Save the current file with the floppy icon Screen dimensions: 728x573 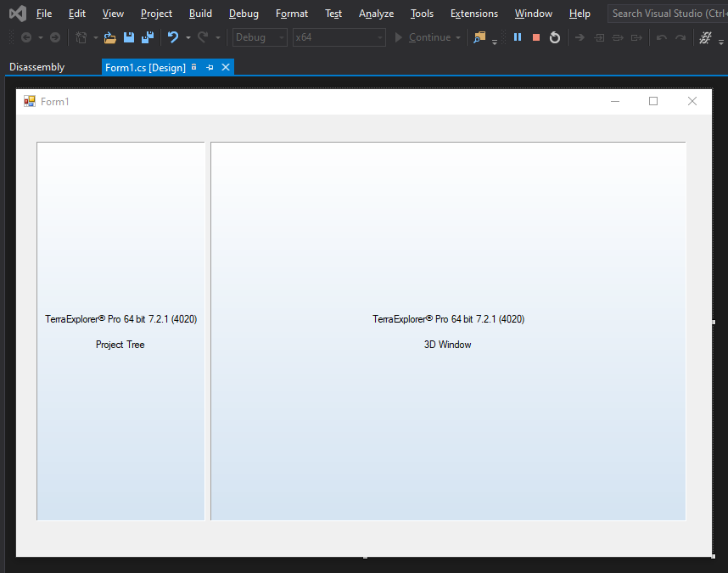coord(129,37)
